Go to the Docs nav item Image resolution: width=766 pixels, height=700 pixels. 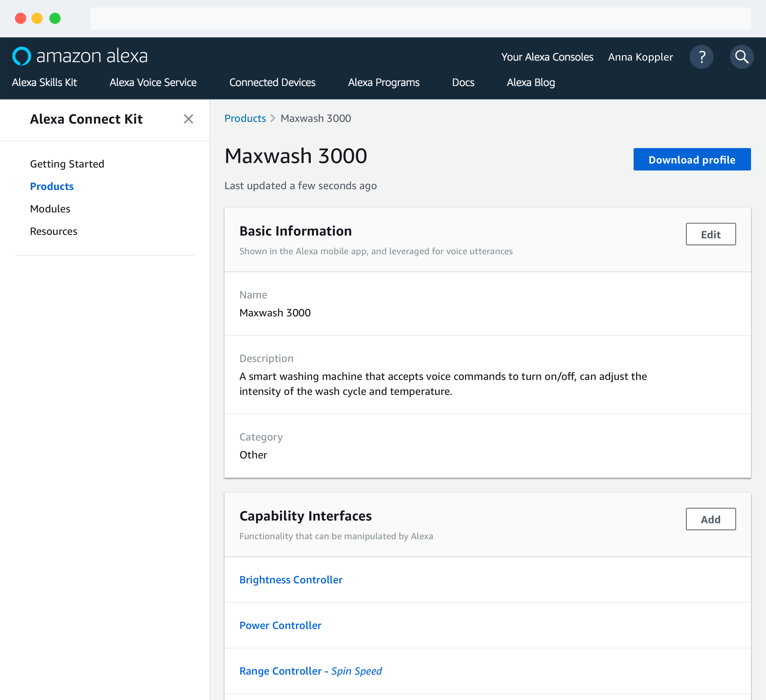coord(463,82)
